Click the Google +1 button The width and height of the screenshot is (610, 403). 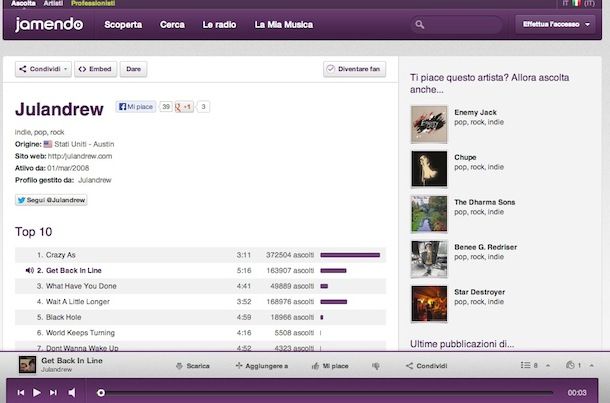point(184,107)
